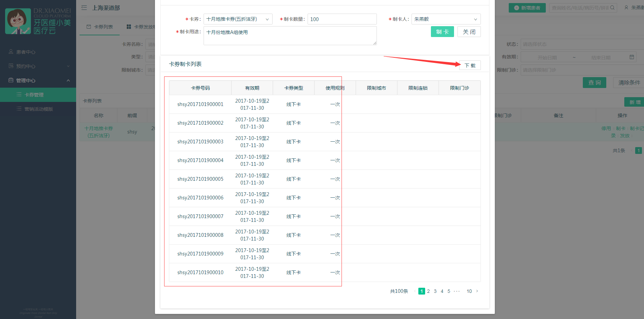
Task: Open 患者中心 in the sidebar
Action: pos(26,52)
